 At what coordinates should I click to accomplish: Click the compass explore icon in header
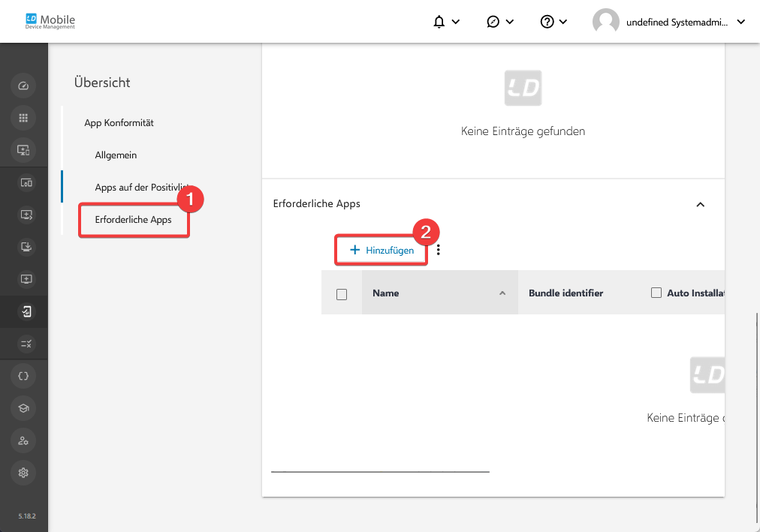pos(493,22)
